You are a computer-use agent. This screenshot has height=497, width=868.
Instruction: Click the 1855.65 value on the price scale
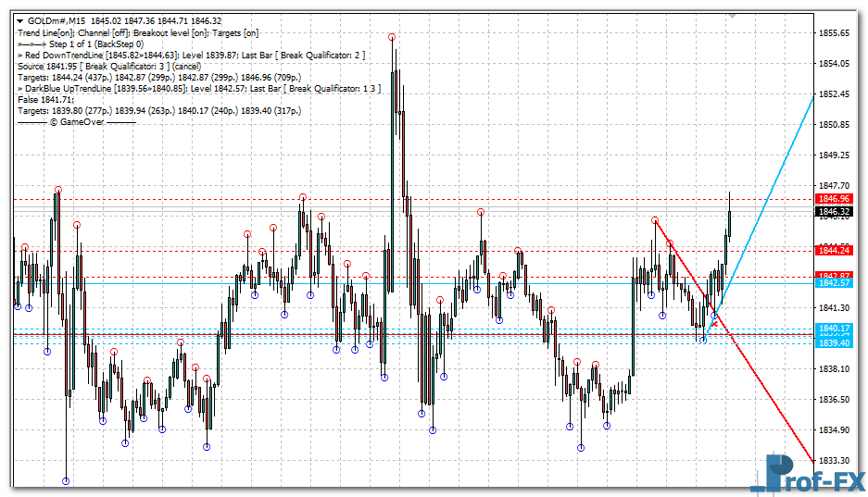[x=834, y=33]
